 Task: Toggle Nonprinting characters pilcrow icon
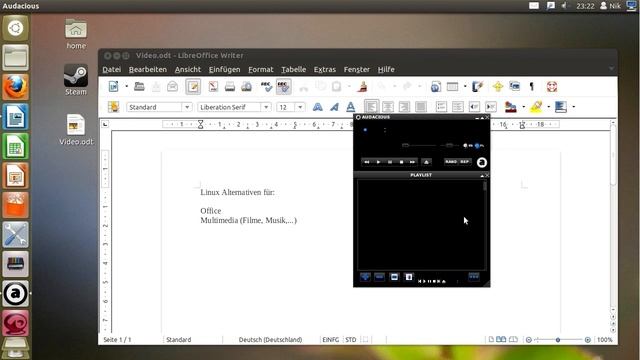[x=531, y=87]
